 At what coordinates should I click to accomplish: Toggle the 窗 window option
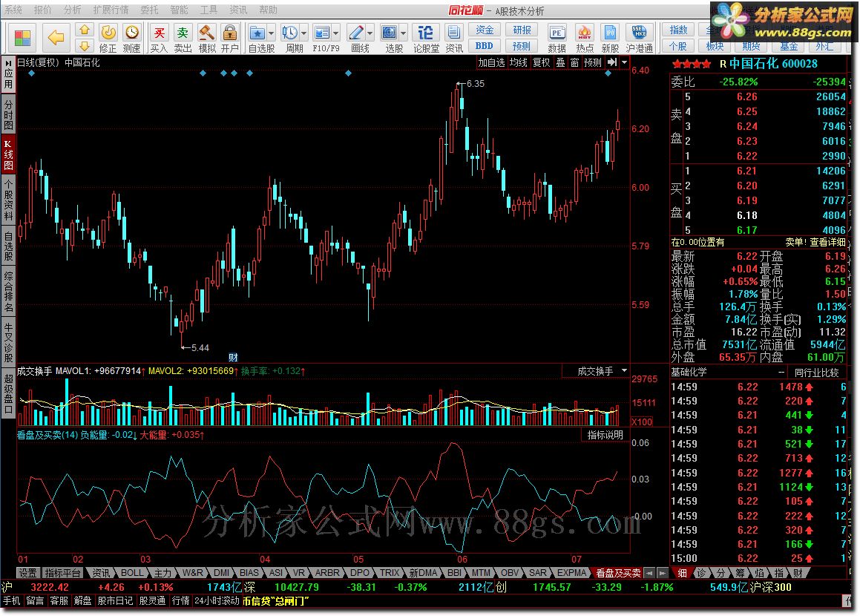click(x=574, y=62)
